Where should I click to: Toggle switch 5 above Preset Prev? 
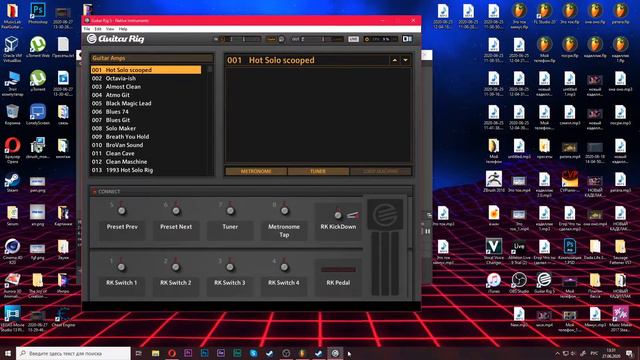[x=122, y=211]
